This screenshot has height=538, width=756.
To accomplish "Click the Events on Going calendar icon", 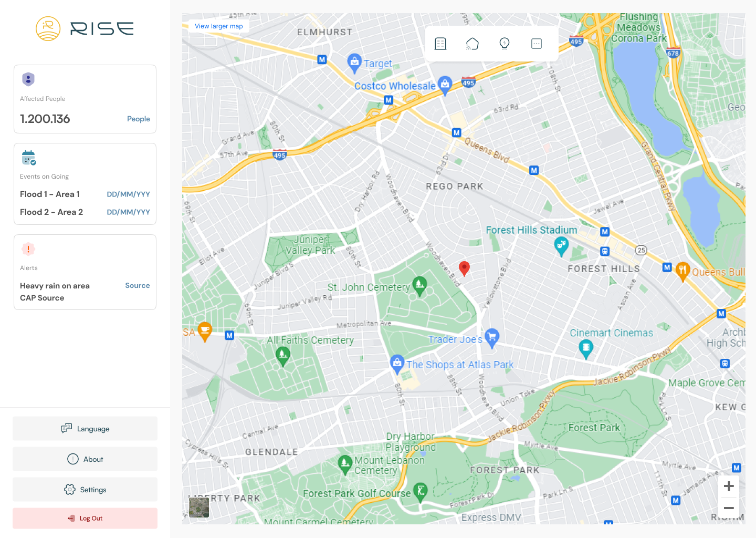I will (x=29, y=158).
